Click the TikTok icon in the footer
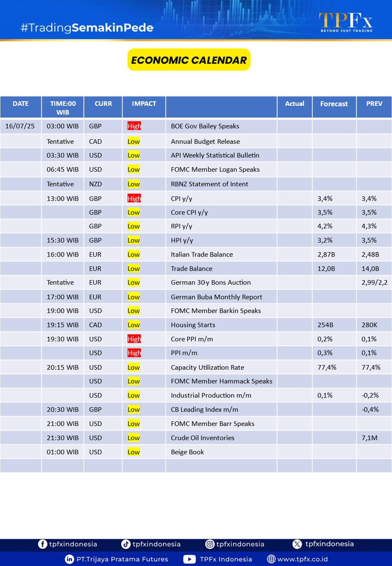The image size is (392, 566). [126, 544]
